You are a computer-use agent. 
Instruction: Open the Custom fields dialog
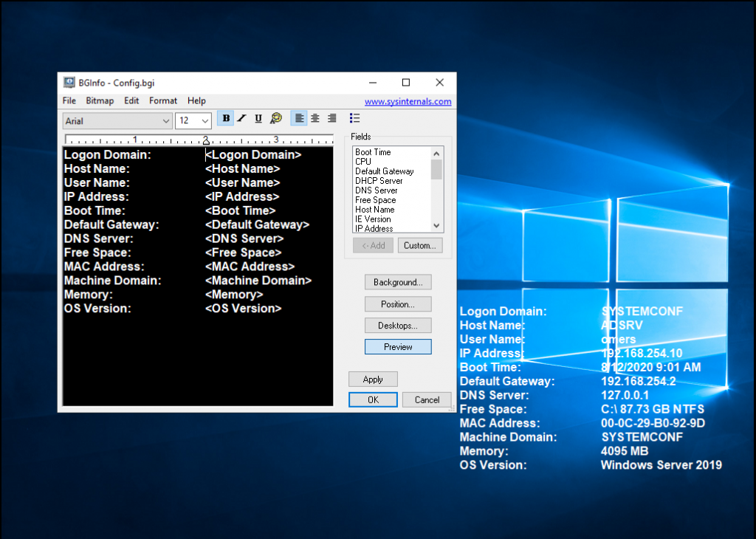(419, 245)
